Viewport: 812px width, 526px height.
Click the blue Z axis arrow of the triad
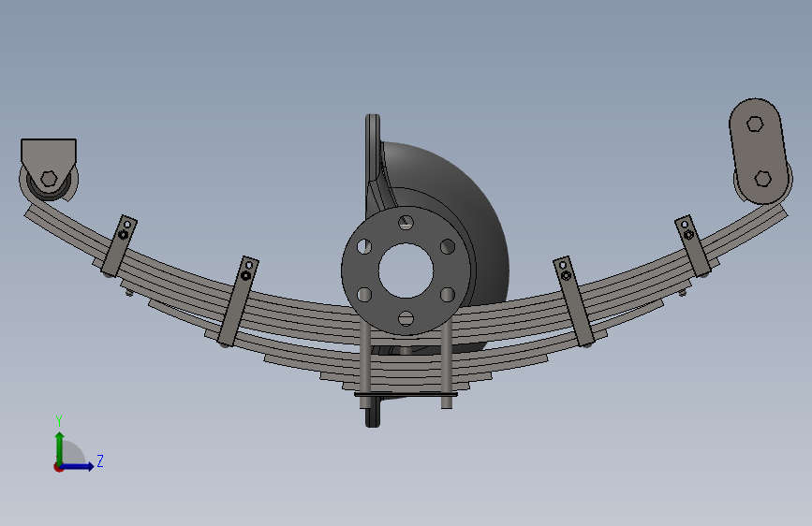78,466
